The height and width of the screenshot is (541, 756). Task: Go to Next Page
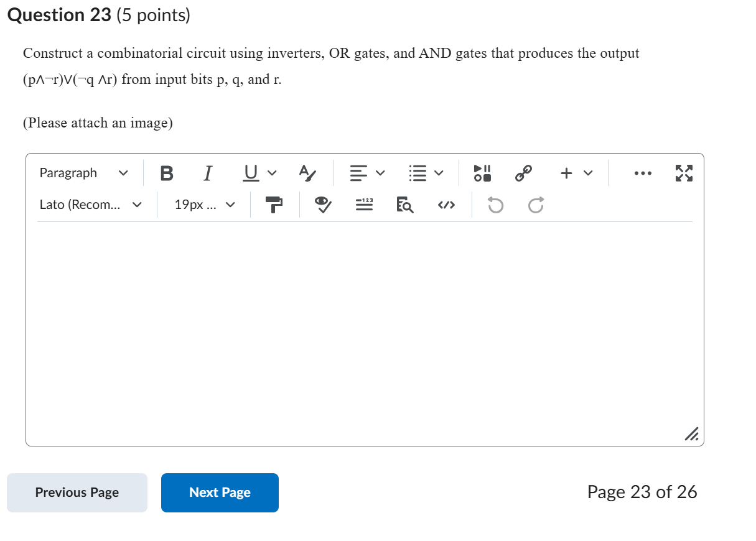220,492
